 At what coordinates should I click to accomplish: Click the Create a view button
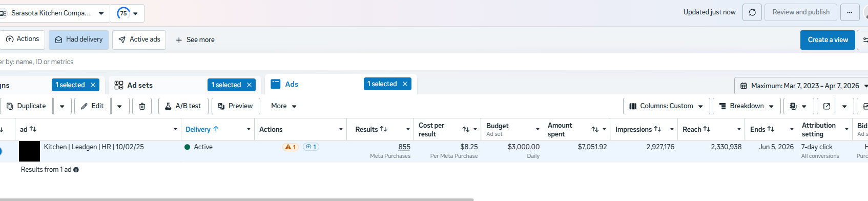pos(828,40)
